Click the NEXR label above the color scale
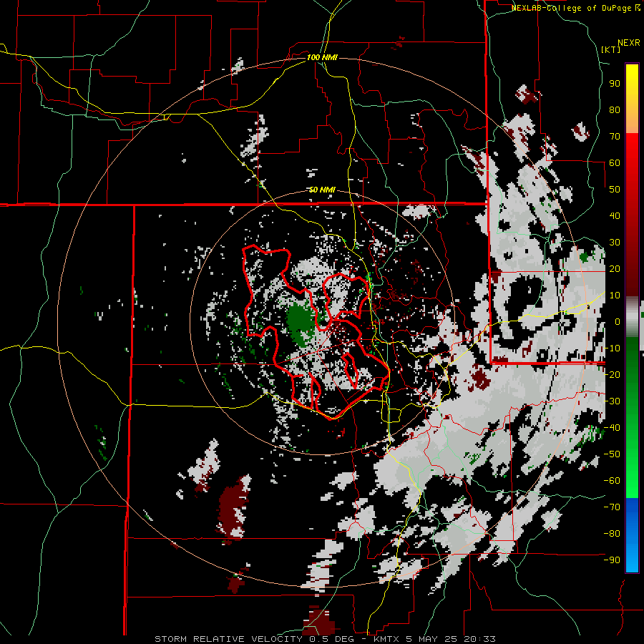 click(629, 43)
